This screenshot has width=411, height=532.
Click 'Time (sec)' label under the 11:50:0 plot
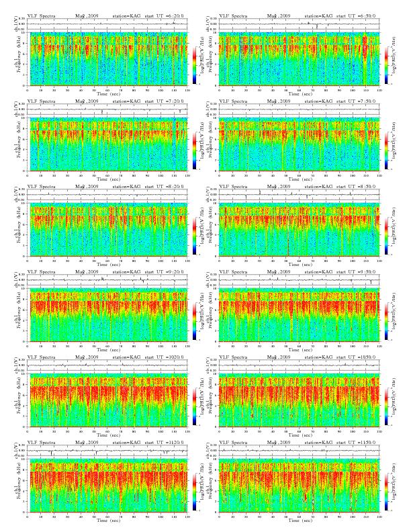point(300,520)
